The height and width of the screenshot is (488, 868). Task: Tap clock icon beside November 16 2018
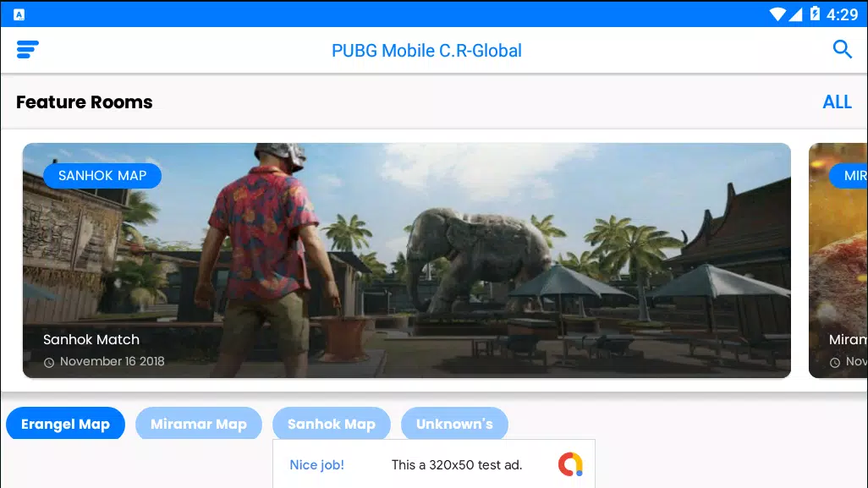tap(49, 362)
